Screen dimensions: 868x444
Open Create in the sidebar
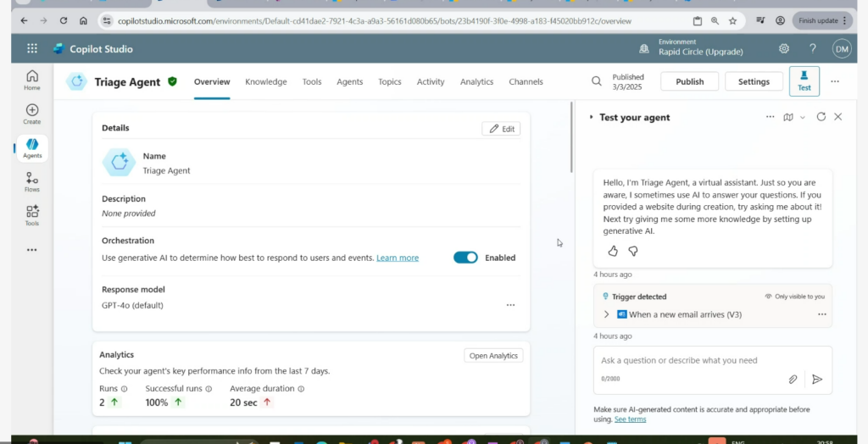[x=32, y=114]
